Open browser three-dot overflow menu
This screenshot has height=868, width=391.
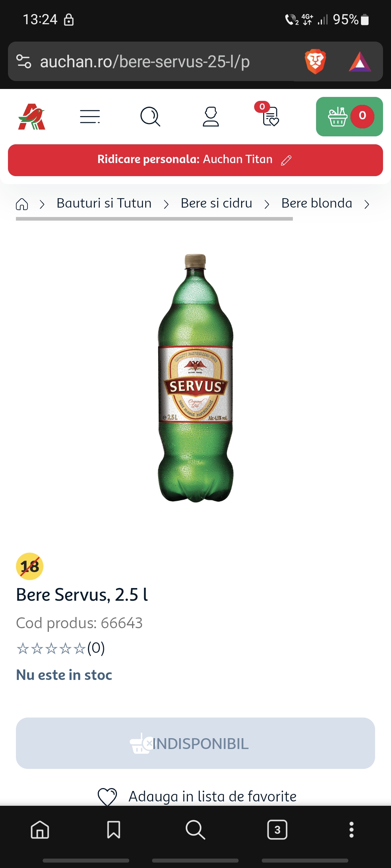[351, 830]
